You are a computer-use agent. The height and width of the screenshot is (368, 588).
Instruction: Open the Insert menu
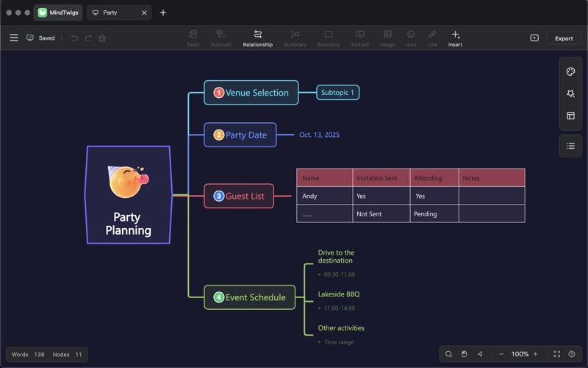tap(455, 39)
